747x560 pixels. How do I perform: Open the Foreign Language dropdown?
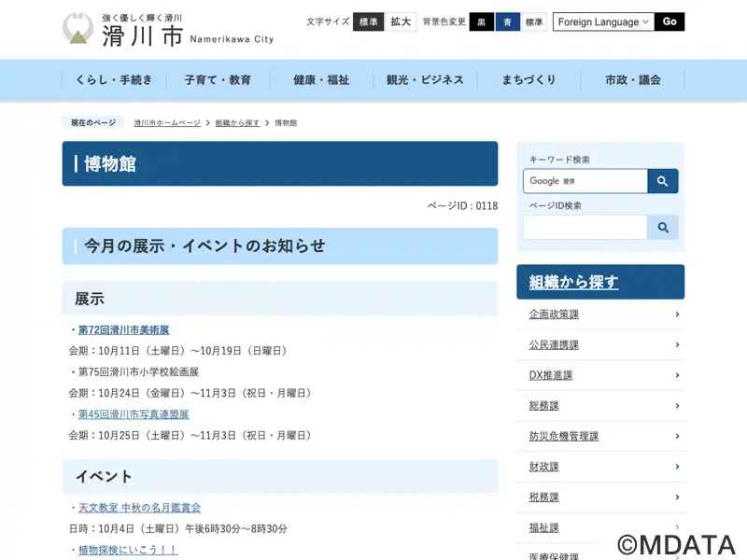click(602, 21)
